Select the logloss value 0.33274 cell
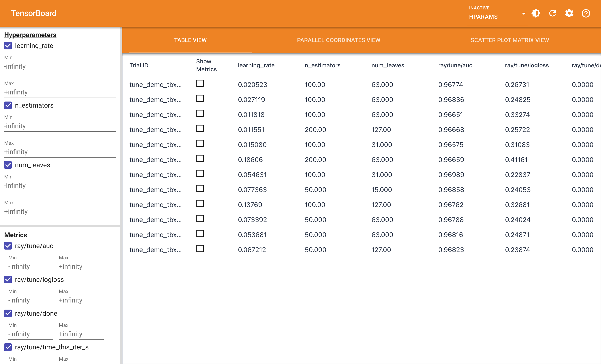 (517, 114)
